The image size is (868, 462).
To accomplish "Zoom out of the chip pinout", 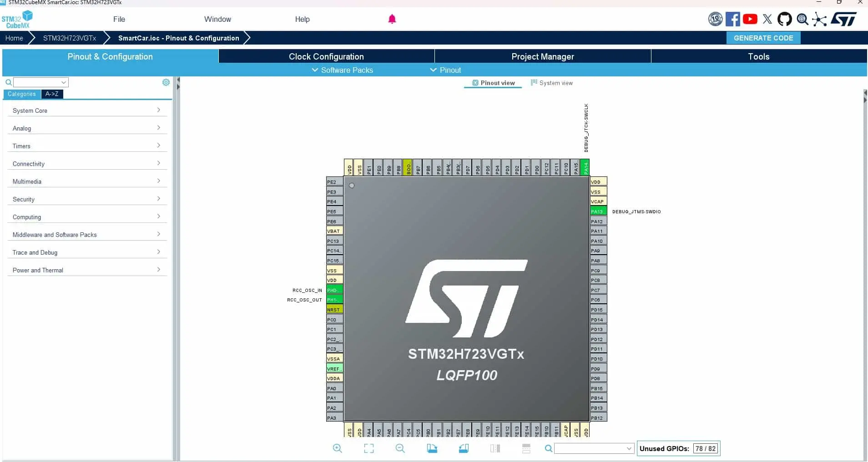I will [x=400, y=448].
